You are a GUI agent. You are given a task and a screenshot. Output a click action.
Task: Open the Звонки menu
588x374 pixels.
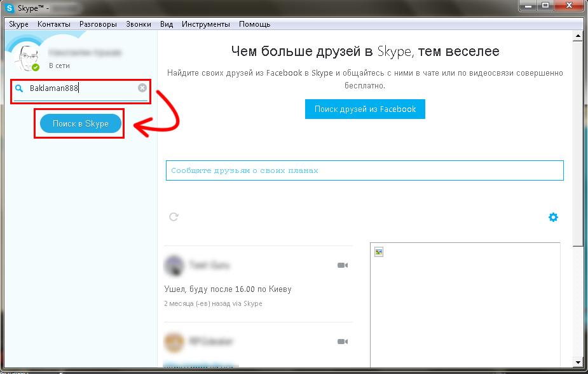click(x=139, y=24)
